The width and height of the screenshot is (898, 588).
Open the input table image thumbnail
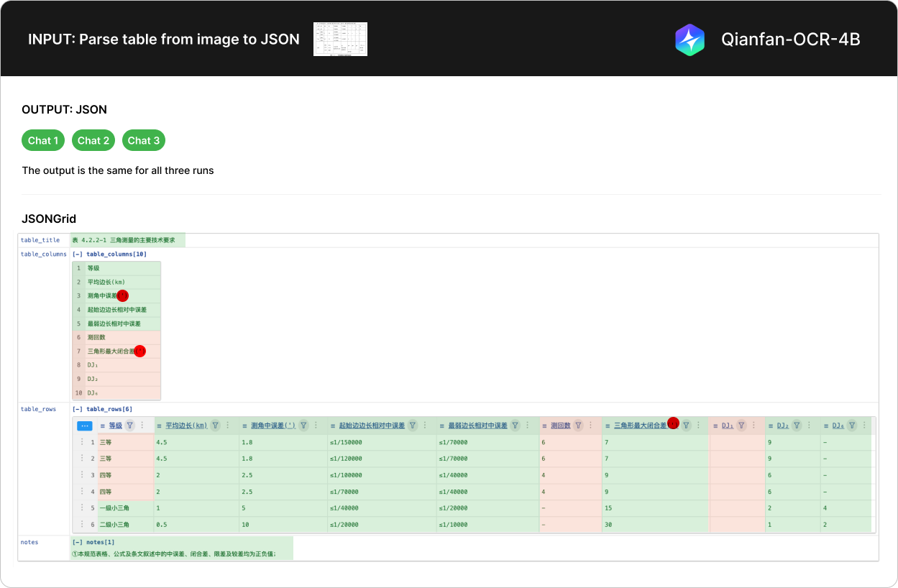[x=340, y=40]
